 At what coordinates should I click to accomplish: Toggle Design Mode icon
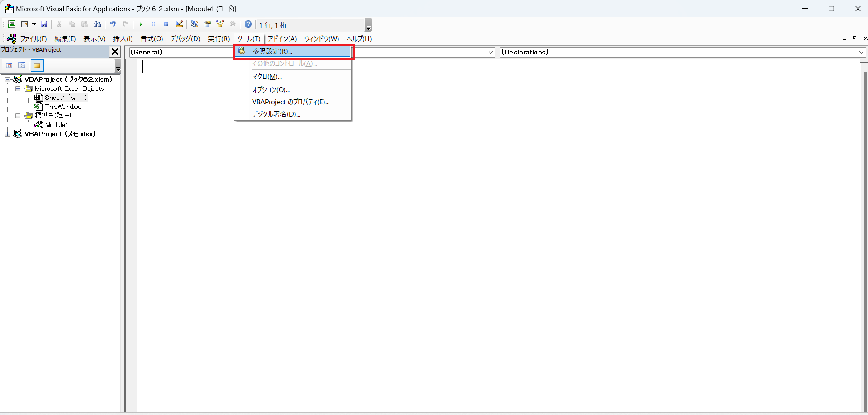pos(179,24)
